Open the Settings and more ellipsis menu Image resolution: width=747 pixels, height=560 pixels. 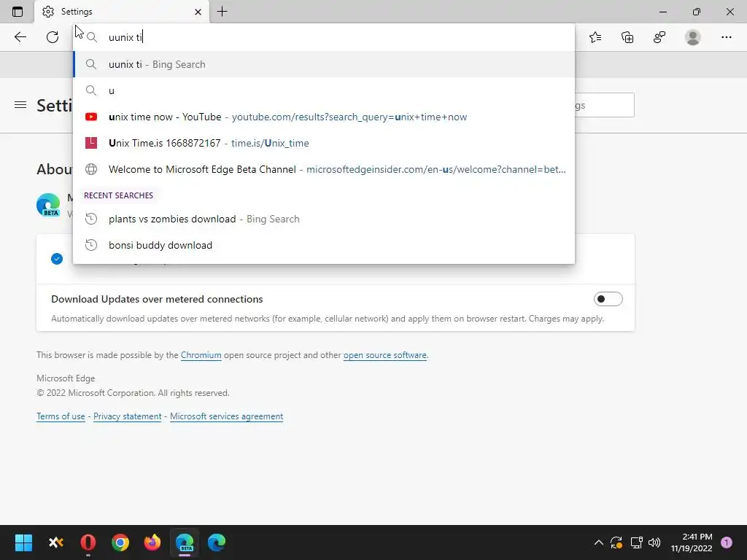[x=726, y=37]
